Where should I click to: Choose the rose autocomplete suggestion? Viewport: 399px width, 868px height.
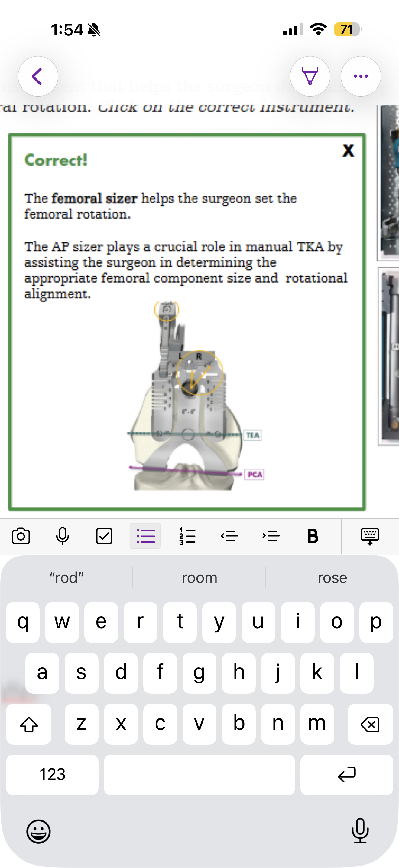[332, 577]
